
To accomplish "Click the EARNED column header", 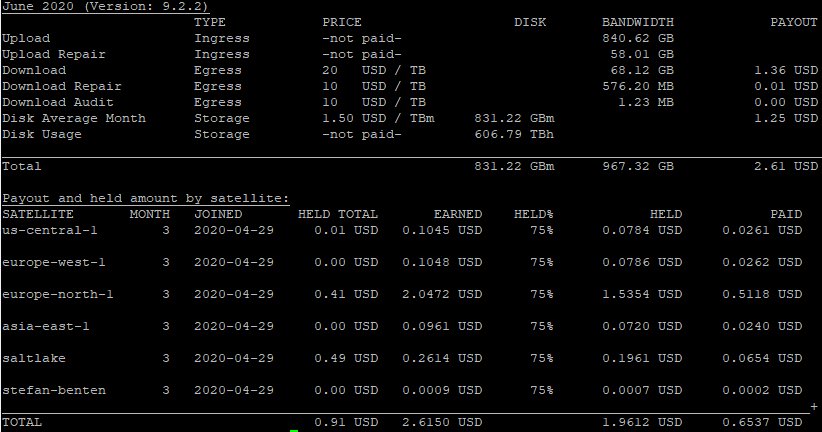I will tap(457, 214).
